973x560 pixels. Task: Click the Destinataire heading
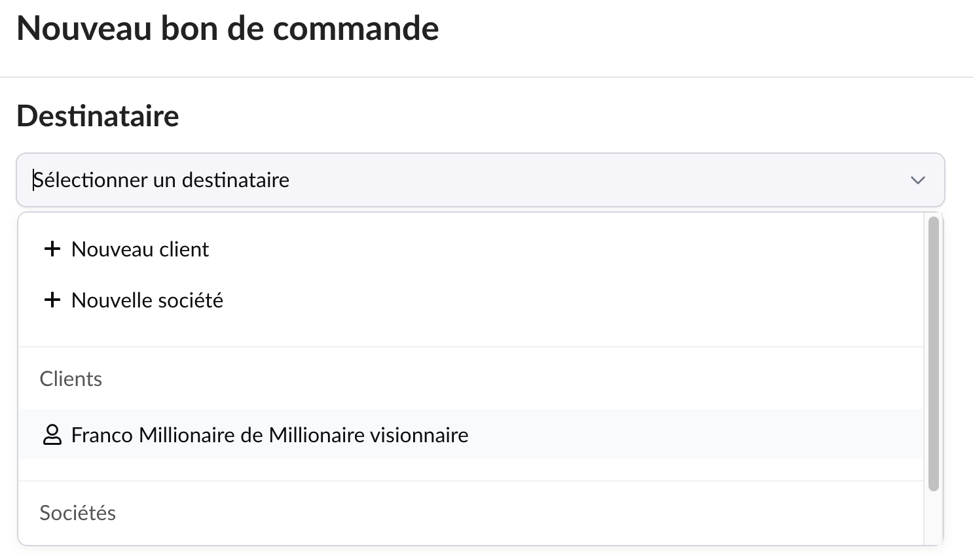pos(98,116)
